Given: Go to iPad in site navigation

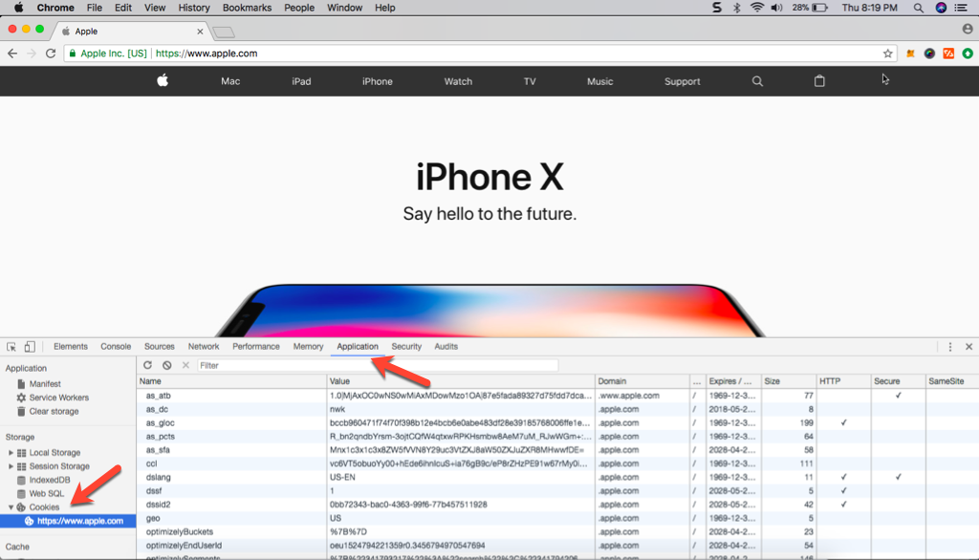Looking at the screenshot, I should tap(301, 81).
